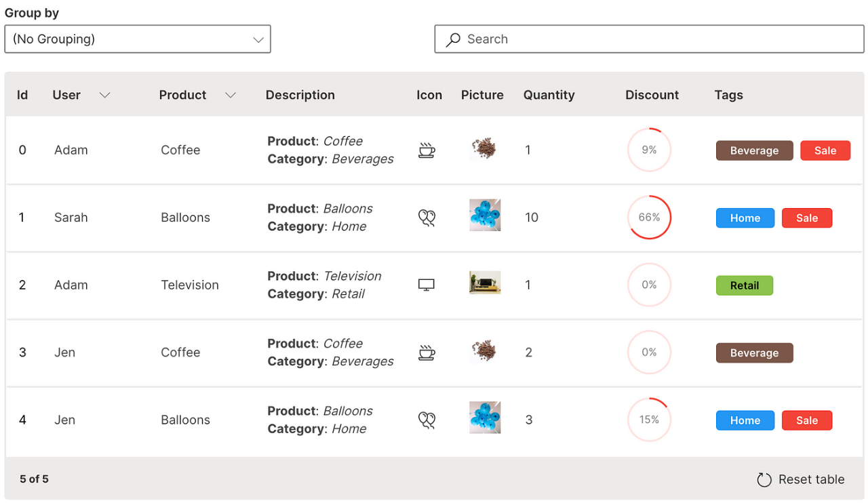Click the brown Beverage tag in row 0
Image resolution: width=868 pixels, height=503 pixels.
coord(754,150)
